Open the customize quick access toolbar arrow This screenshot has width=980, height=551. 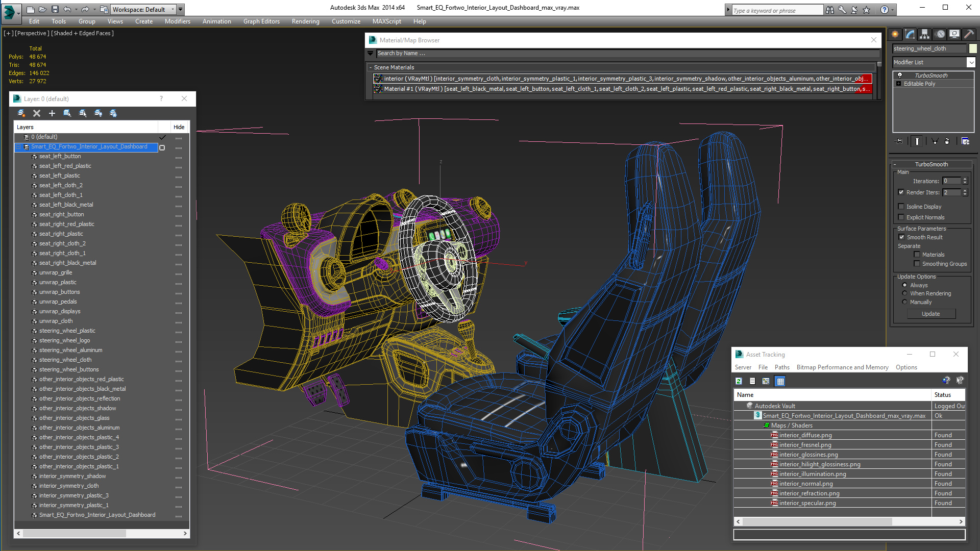pyautogui.click(x=181, y=10)
